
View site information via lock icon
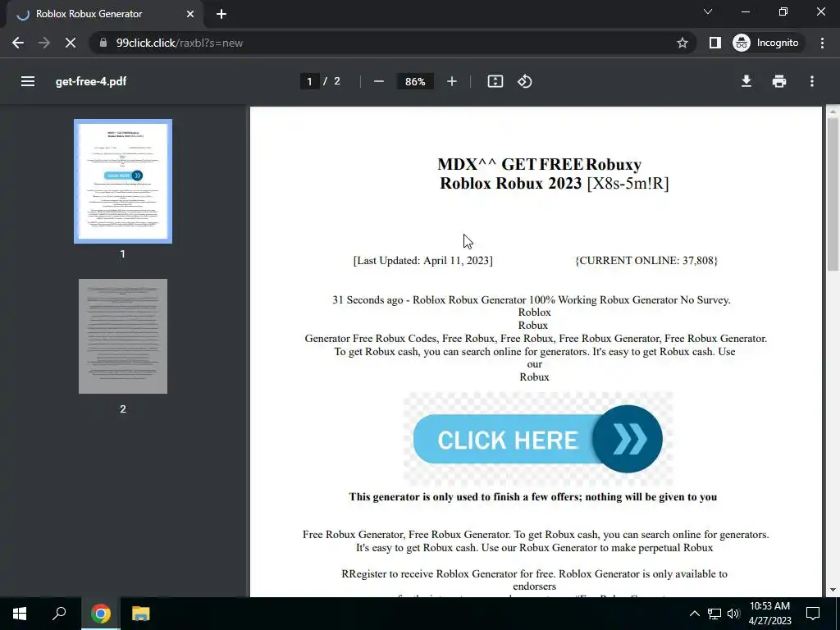(103, 43)
